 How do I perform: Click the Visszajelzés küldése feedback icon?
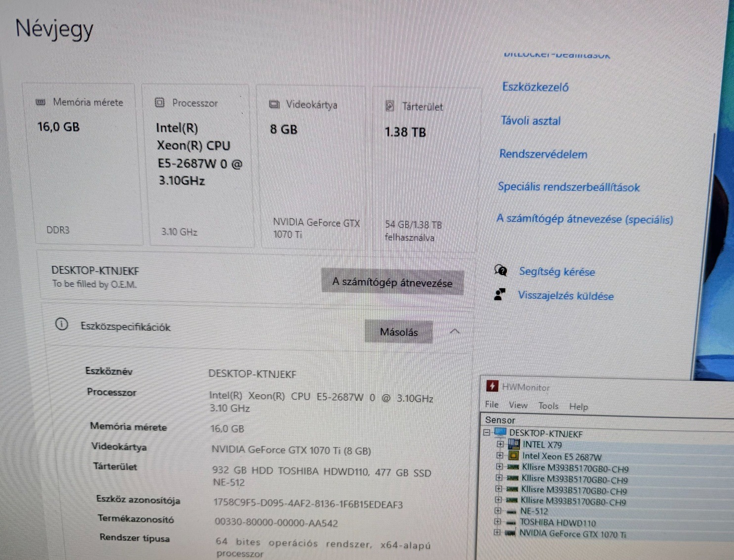(500, 295)
